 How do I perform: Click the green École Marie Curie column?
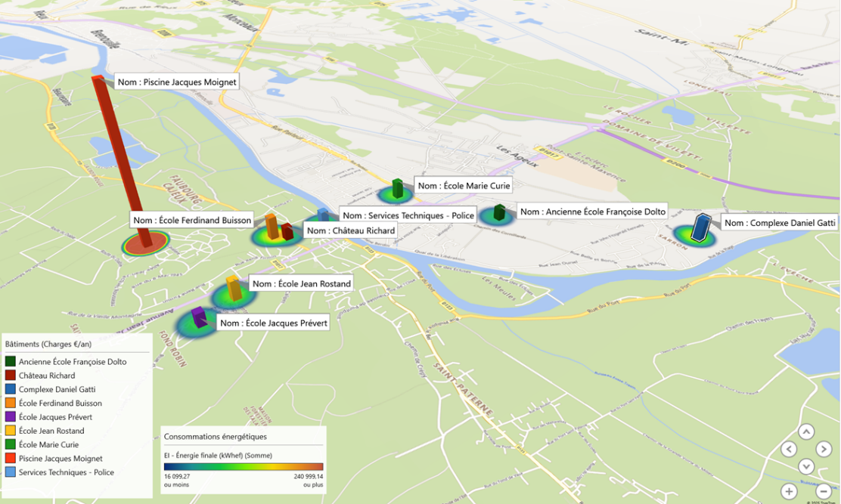tap(397, 189)
